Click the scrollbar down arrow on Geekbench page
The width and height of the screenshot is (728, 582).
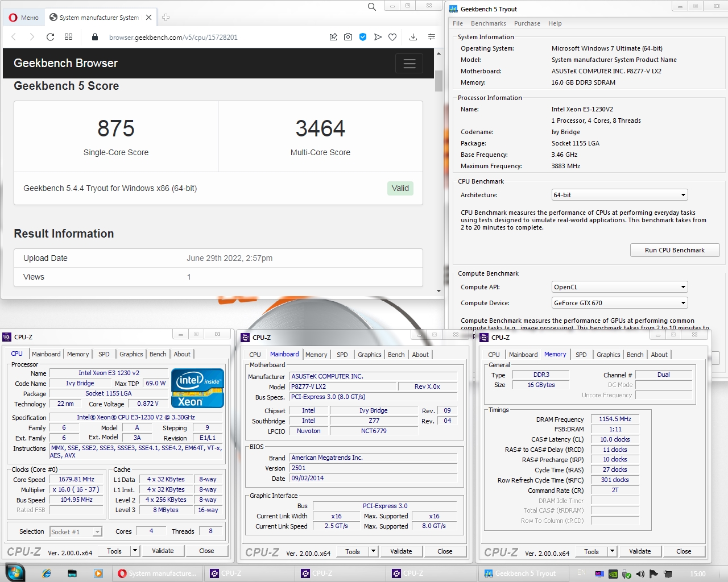click(x=439, y=290)
